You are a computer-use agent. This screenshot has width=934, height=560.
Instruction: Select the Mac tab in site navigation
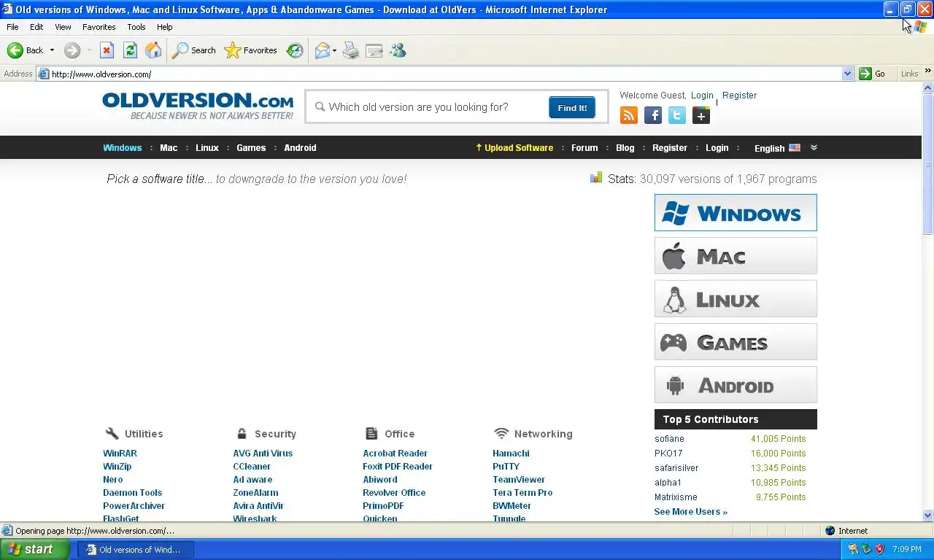point(169,147)
